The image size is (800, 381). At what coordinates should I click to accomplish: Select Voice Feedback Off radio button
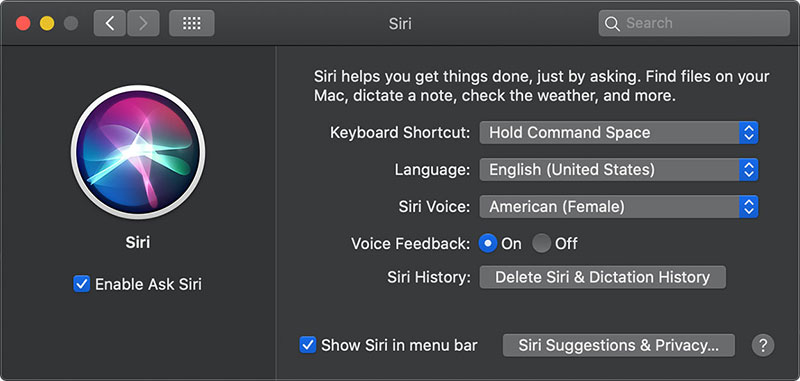tap(541, 243)
